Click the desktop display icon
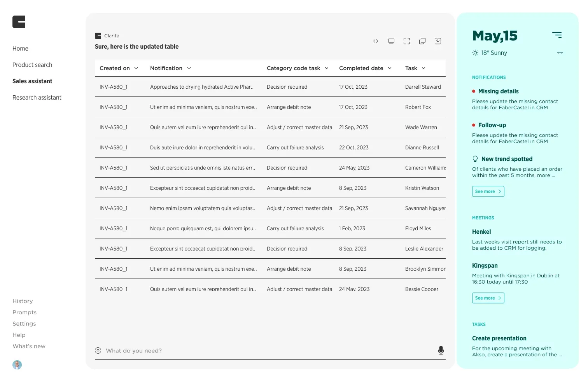The height and width of the screenshot is (382, 588). 391,41
